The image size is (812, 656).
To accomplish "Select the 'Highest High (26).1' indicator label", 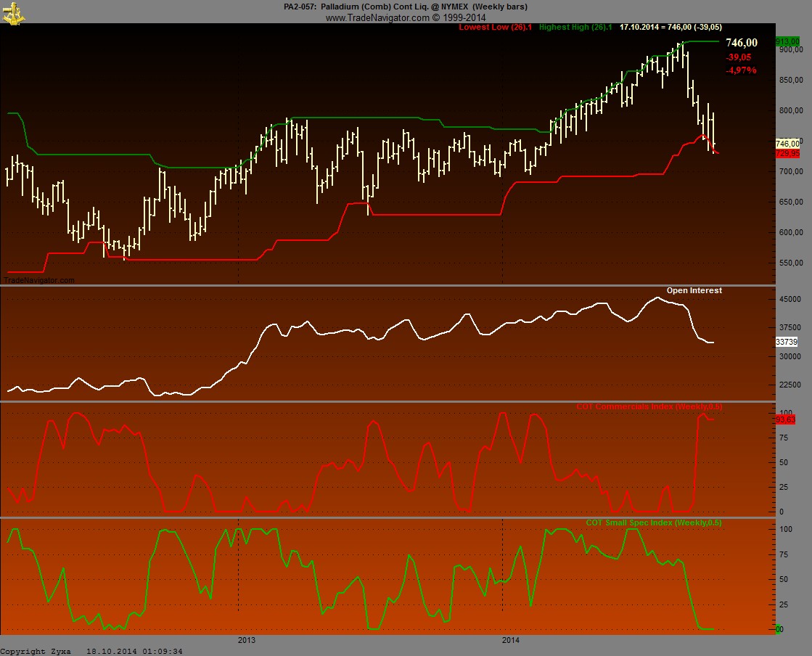I will point(575,27).
